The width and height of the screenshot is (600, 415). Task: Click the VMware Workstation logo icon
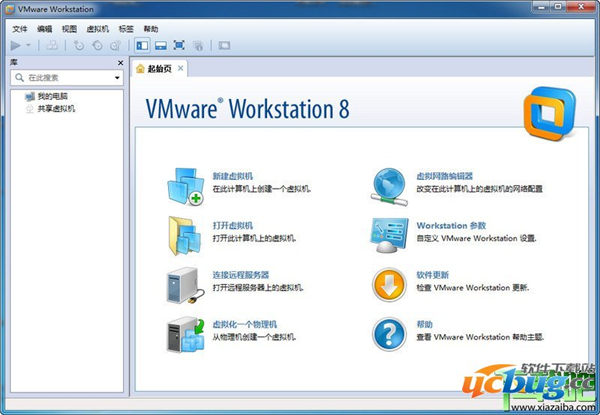click(549, 114)
